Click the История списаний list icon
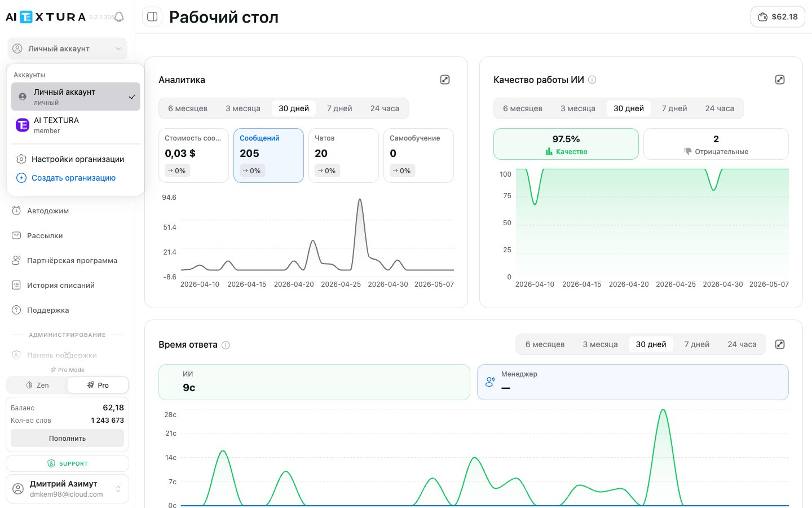Screen dimensions: 812x508 [16, 285]
